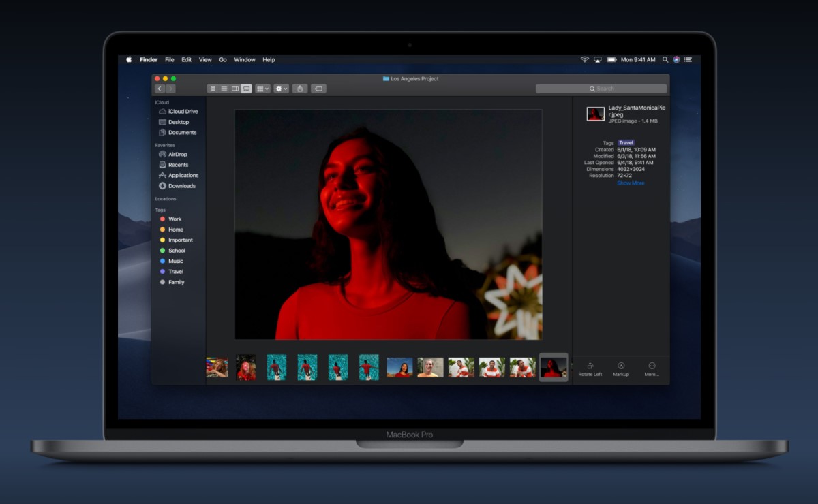This screenshot has width=818, height=504.
Task: Select the Rotate Left quick action
Action: pyautogui.click(x=590, y=366)
